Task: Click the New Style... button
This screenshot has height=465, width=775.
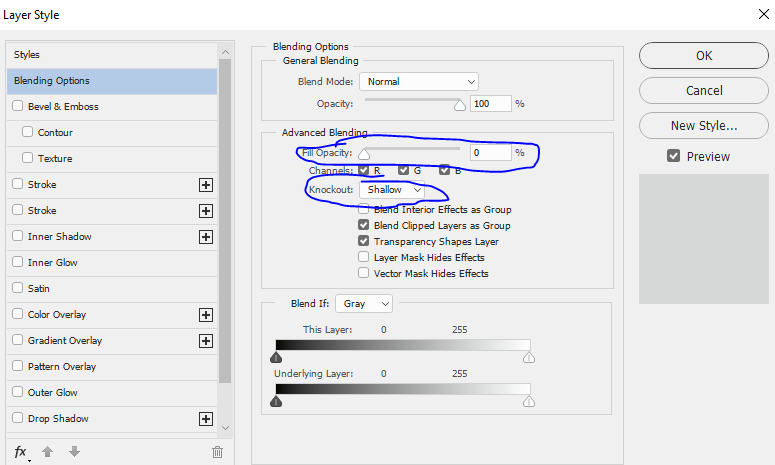Action: coord(704,126)
